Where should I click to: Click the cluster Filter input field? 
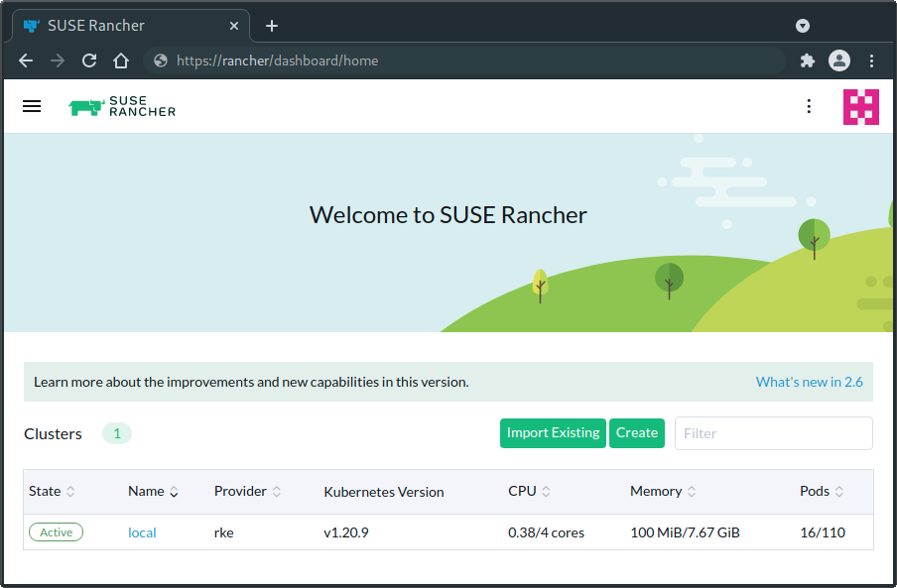point(773,433)
